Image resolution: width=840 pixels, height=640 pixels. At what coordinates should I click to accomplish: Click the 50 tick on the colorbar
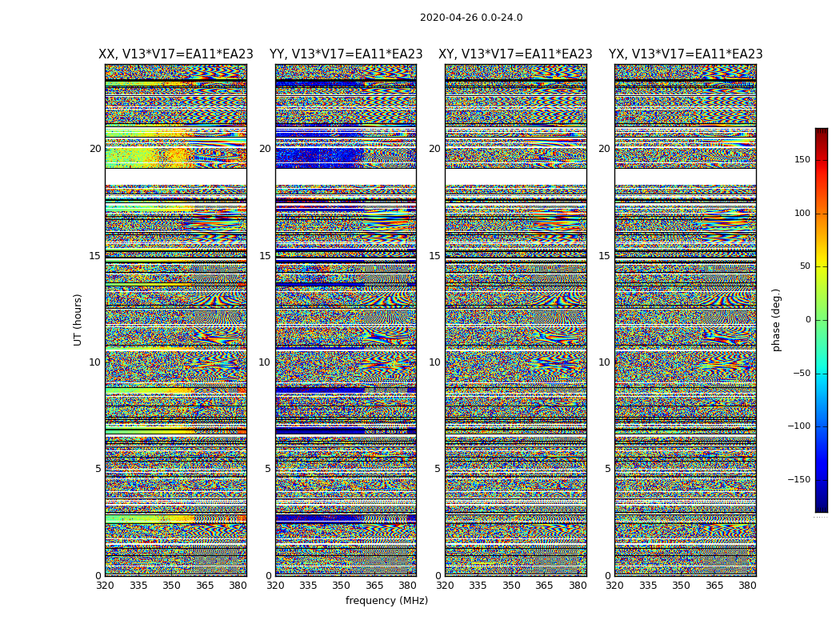point(805,266)
